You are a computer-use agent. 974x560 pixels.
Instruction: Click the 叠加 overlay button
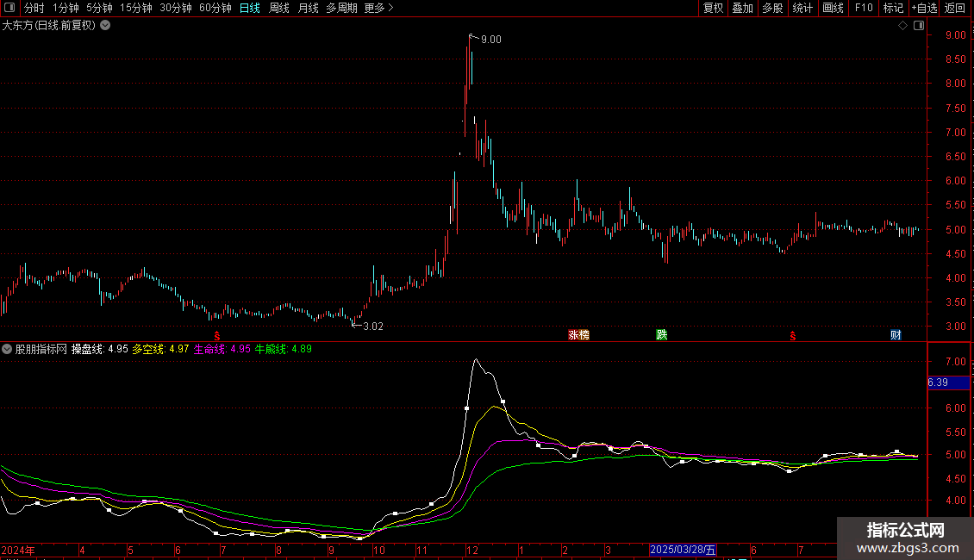[742, 8]
